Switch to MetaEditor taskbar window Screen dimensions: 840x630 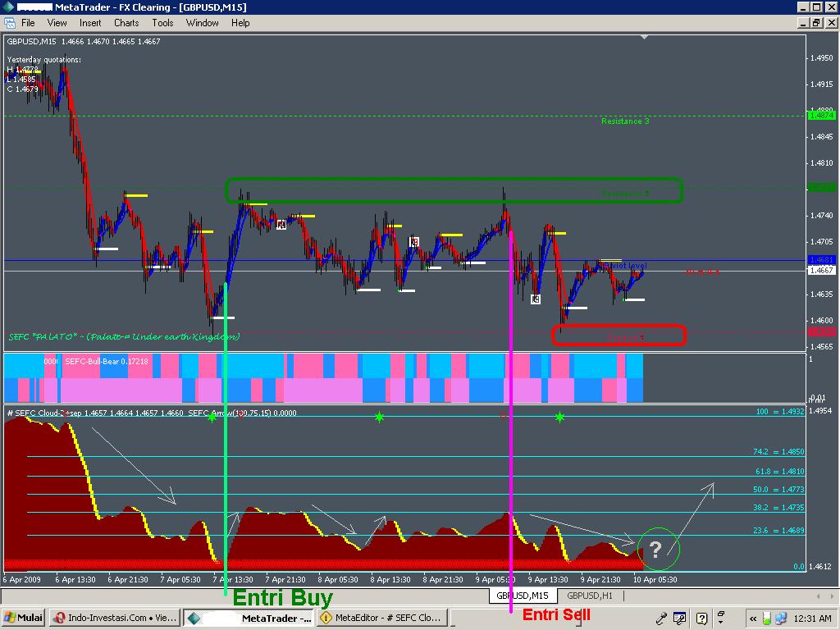tap(381, 618)
